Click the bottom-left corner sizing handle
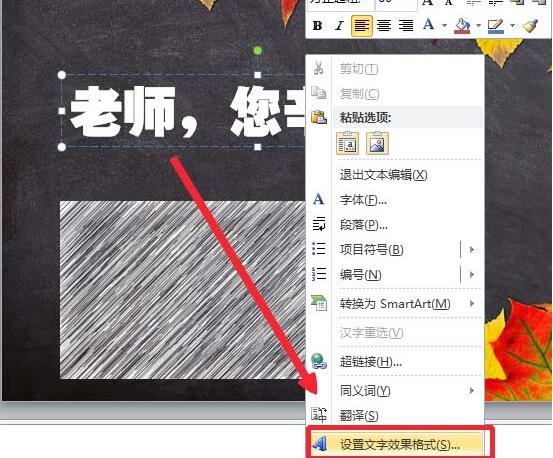 click(x=62, y=147)
